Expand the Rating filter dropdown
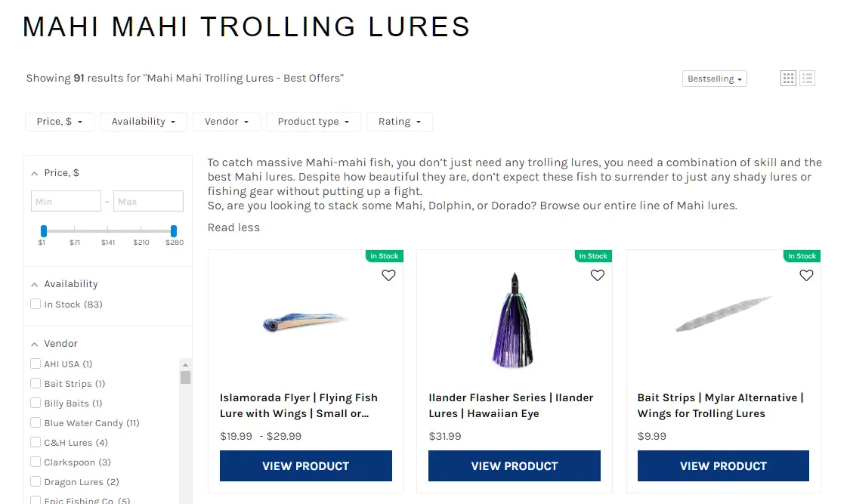Image resolution: width=850 pixels, height=504 pixels. [399, 122]
